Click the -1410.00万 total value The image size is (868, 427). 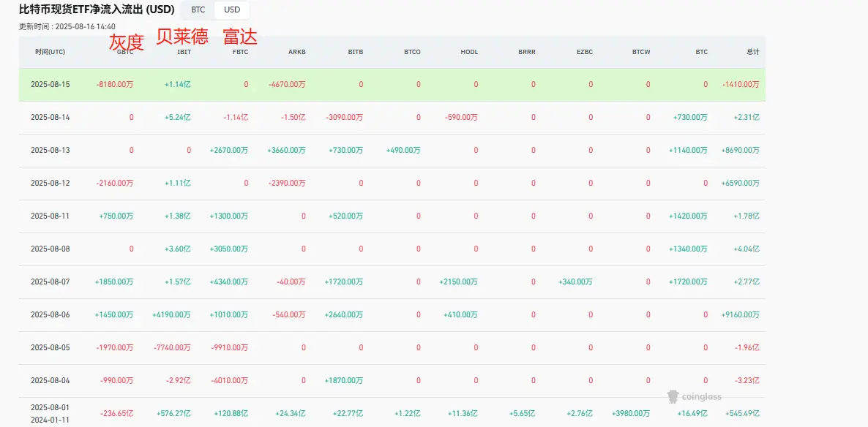[741, 85]
